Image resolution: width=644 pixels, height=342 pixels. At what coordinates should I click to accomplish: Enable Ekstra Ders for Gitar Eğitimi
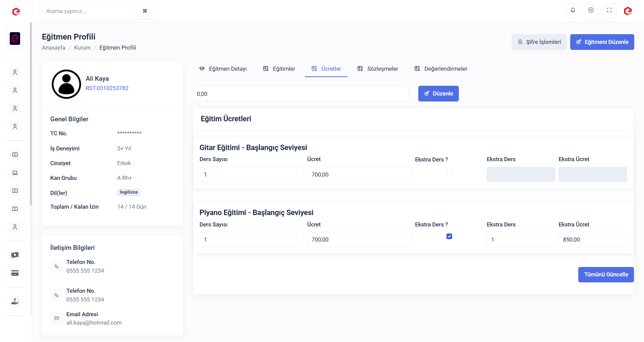(x=449, y=172)
